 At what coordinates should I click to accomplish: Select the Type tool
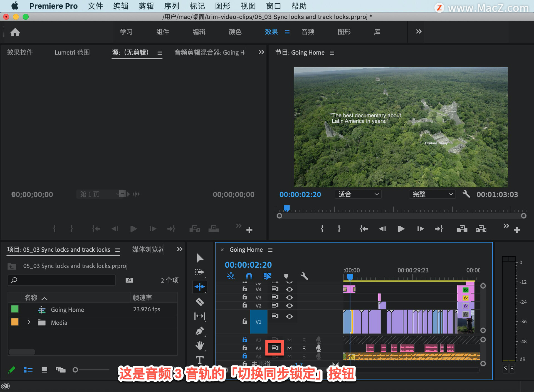tap(200, 360)
